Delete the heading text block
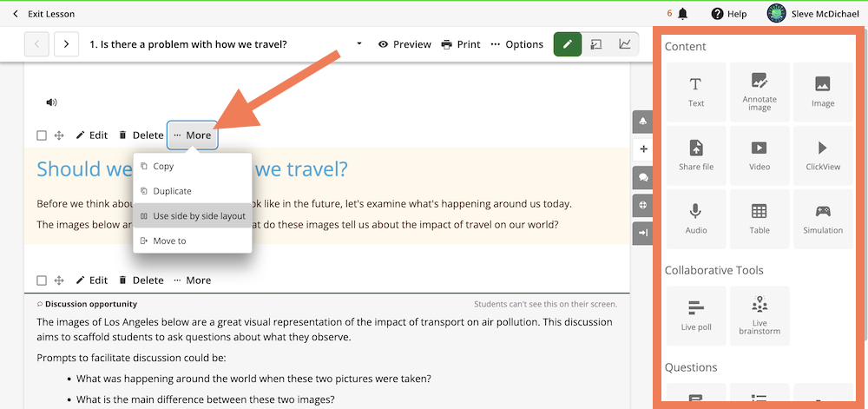 point(141,135)
